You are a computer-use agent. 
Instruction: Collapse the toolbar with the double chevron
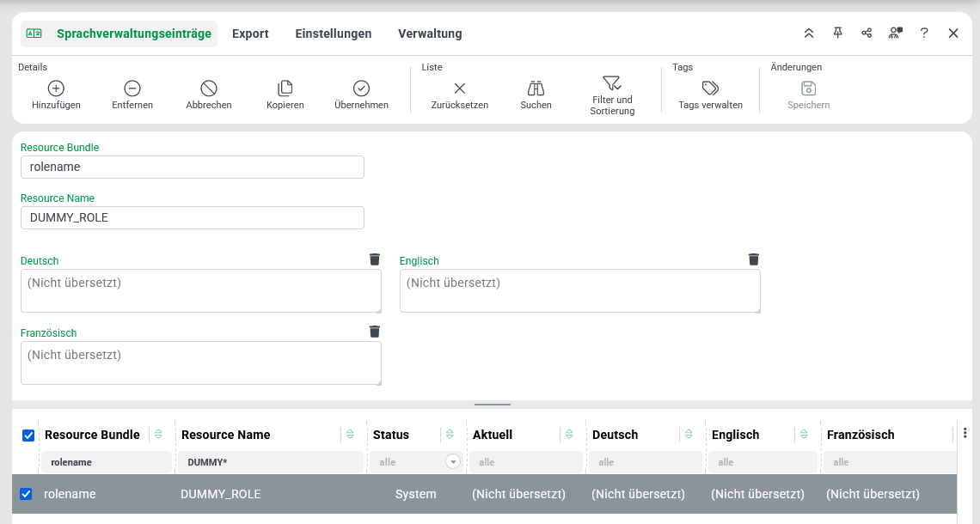click(x=808, y=34)
